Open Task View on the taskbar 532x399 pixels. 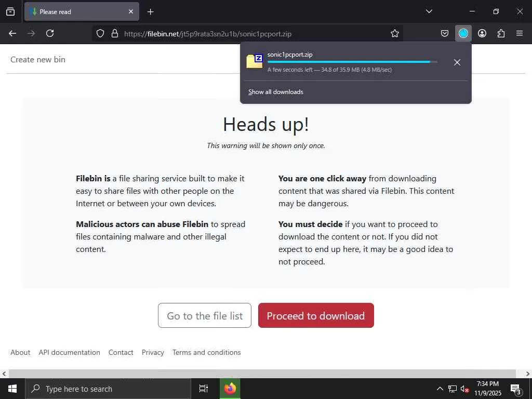point(204,389)
